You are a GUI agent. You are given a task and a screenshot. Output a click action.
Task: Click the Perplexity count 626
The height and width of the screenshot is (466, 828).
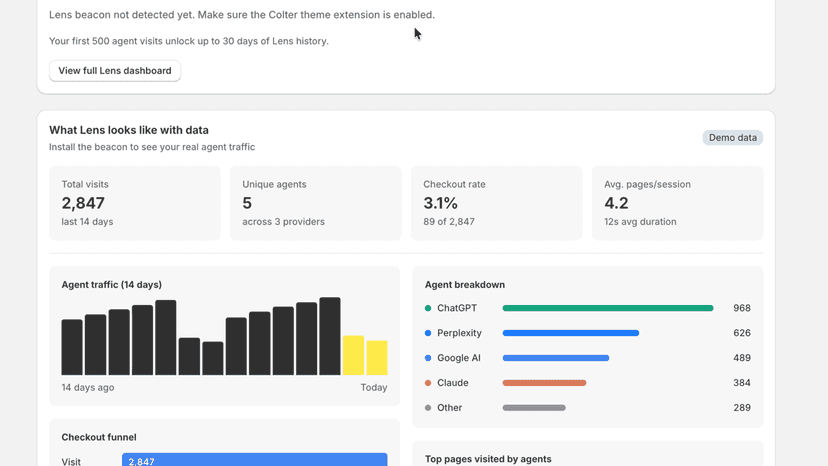click(741, 333)
